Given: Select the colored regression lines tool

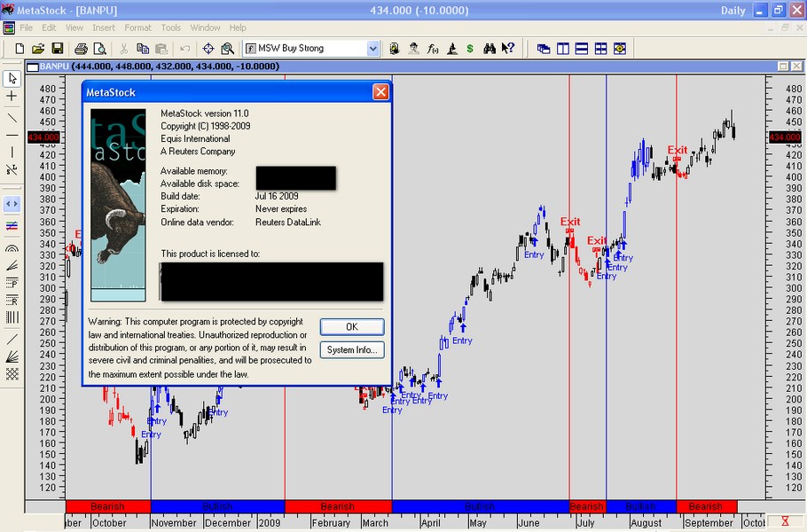Looking at the screenshot, I should point(12,225).
